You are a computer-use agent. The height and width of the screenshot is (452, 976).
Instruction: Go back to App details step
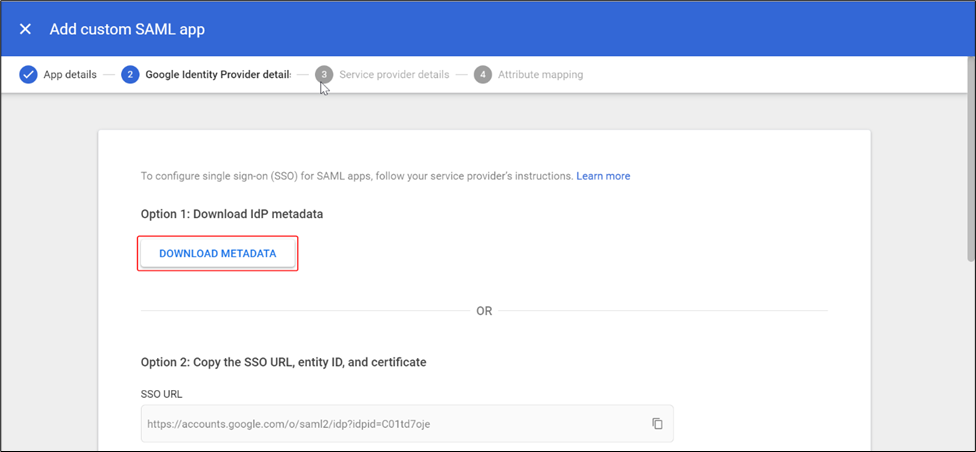pos(69,75)
